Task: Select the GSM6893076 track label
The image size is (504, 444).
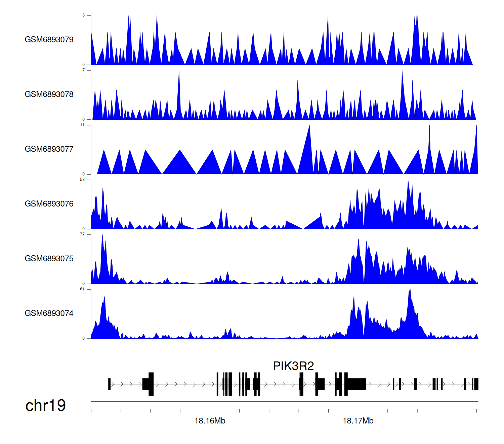Action: (x=49, y=204)
